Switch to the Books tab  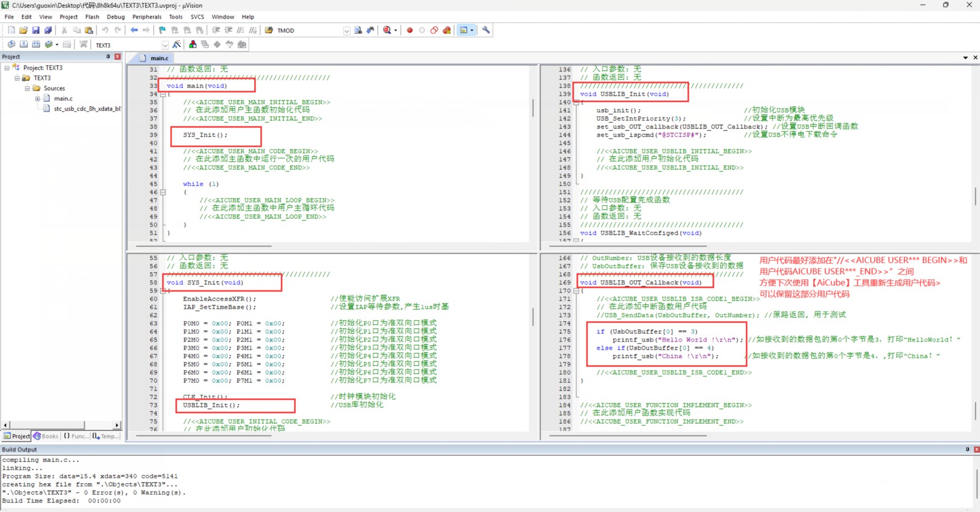pyautogui.click(x=46, y=436)
